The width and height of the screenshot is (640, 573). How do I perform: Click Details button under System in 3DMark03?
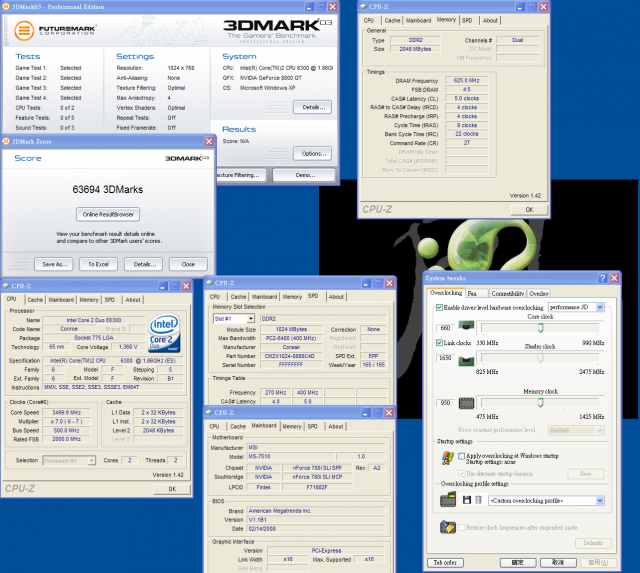(312, 107)
